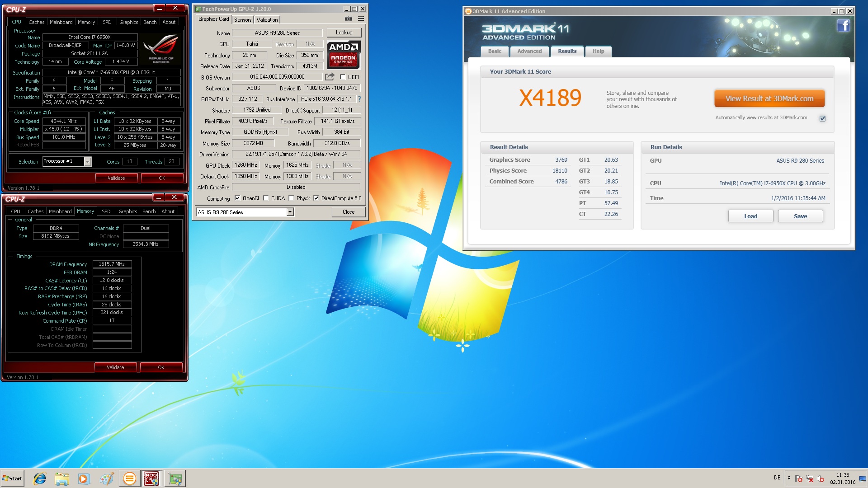Viewport: 868px width, 488px height.
Task: Select the 3DMark 11 taskbar icon
Action: 129,479
